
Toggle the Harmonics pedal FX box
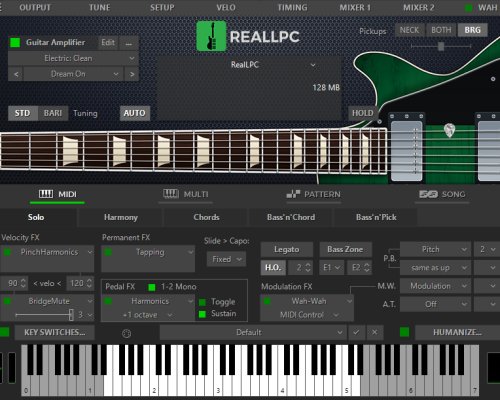[108, 301]
